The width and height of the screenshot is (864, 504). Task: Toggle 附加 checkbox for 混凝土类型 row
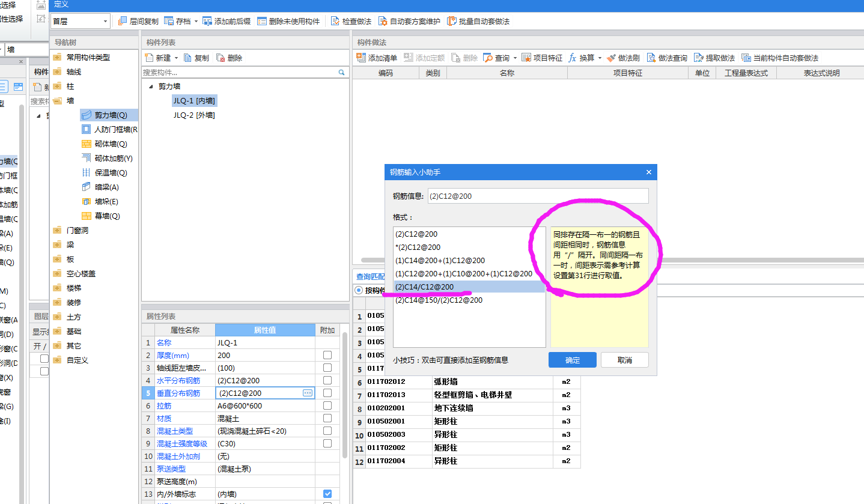click(x=327, y=431)
